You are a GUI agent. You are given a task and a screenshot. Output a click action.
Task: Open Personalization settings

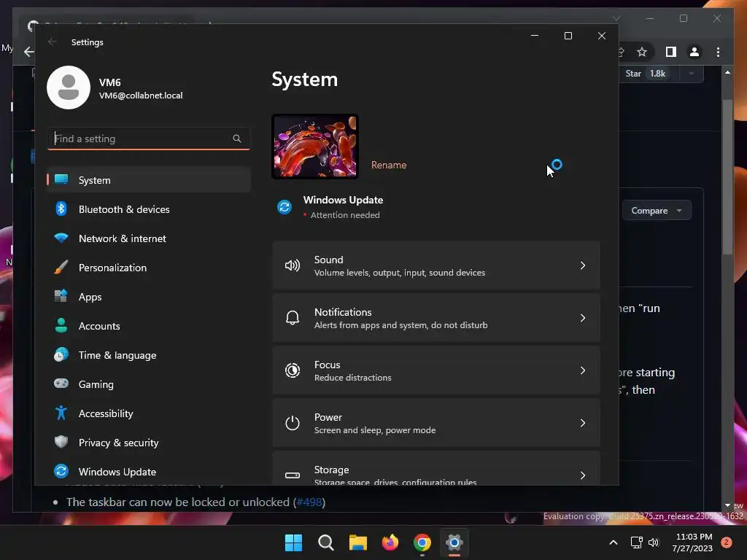click(x=149, y=268)
